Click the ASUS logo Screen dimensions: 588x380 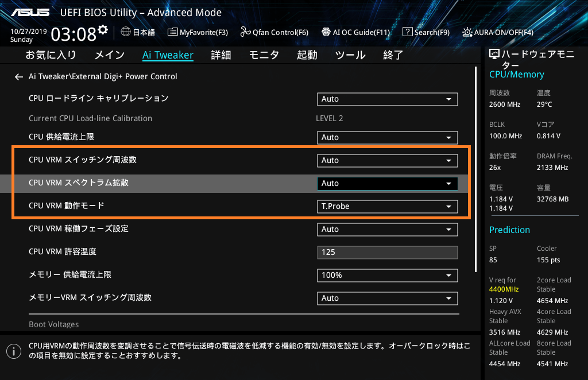30,13
